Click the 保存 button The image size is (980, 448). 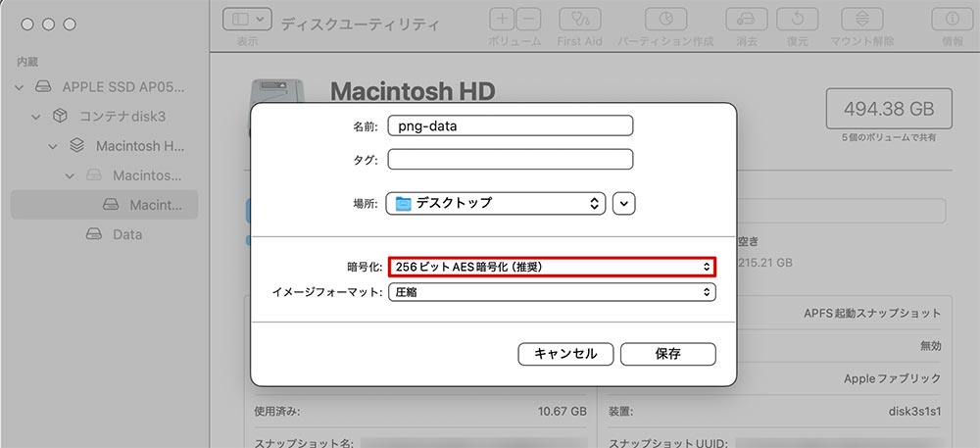coord(668,353)
